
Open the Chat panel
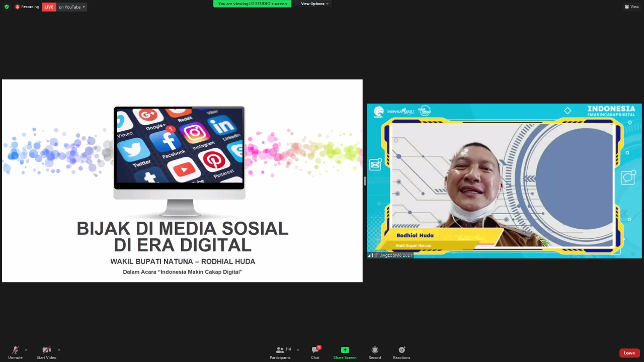(315, 352)
